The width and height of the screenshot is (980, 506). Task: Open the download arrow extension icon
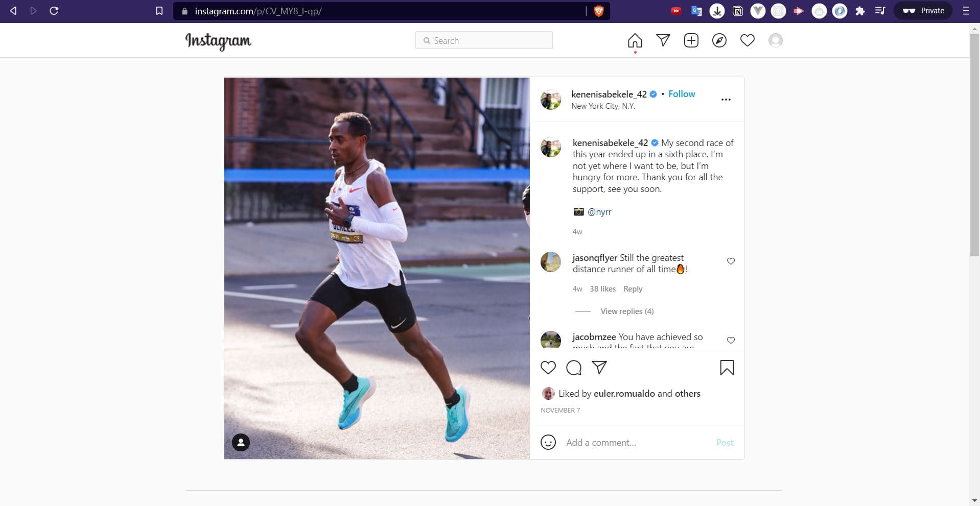(x=717, y=11)
